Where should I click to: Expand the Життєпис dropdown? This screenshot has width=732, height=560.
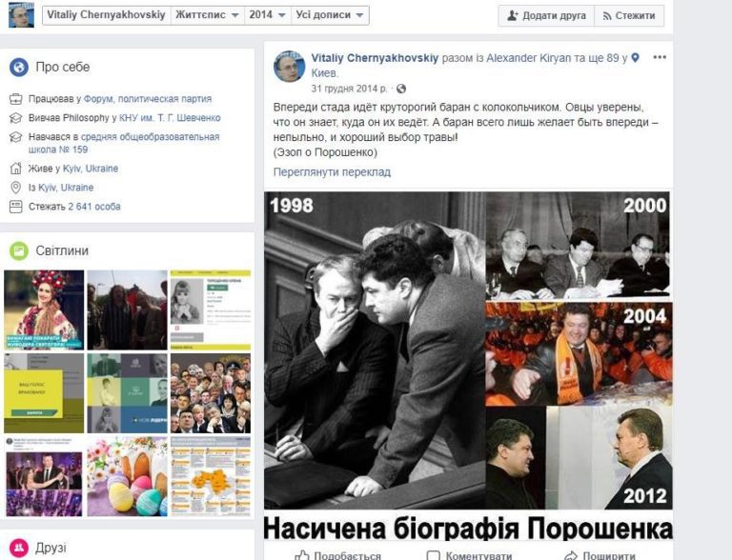(207, 15)
